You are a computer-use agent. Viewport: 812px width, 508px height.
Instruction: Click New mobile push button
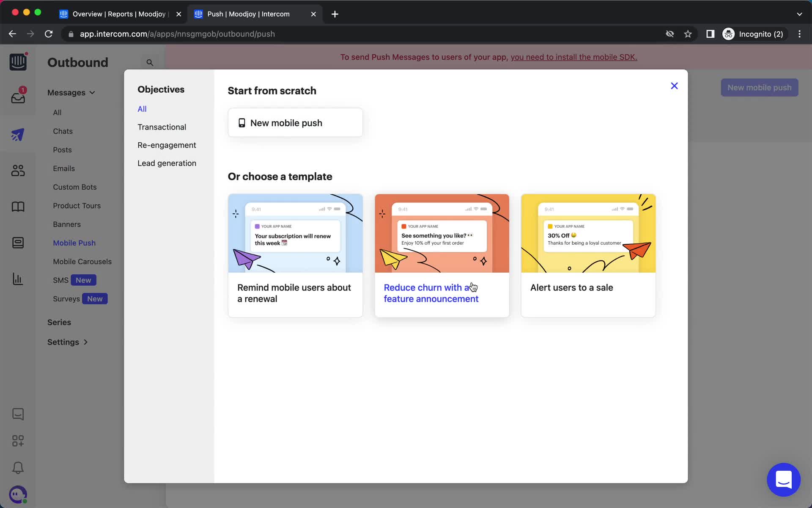click(x=295, y=122)
